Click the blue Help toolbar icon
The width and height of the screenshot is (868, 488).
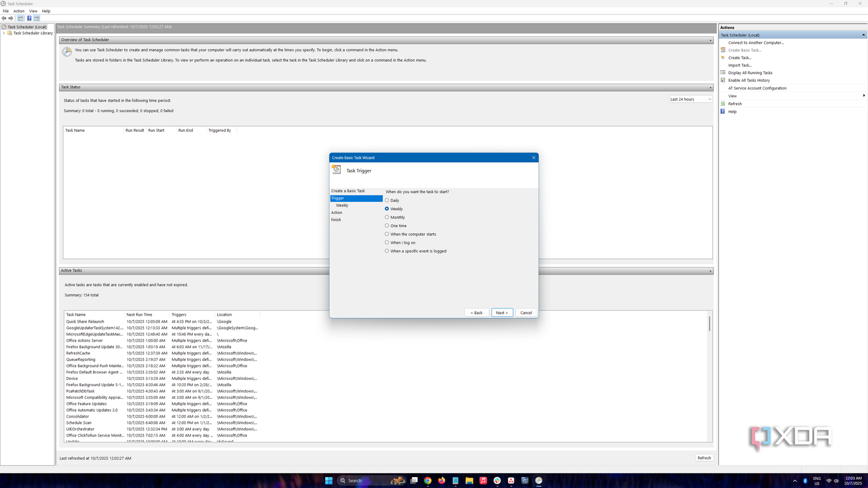pos(29,19)
